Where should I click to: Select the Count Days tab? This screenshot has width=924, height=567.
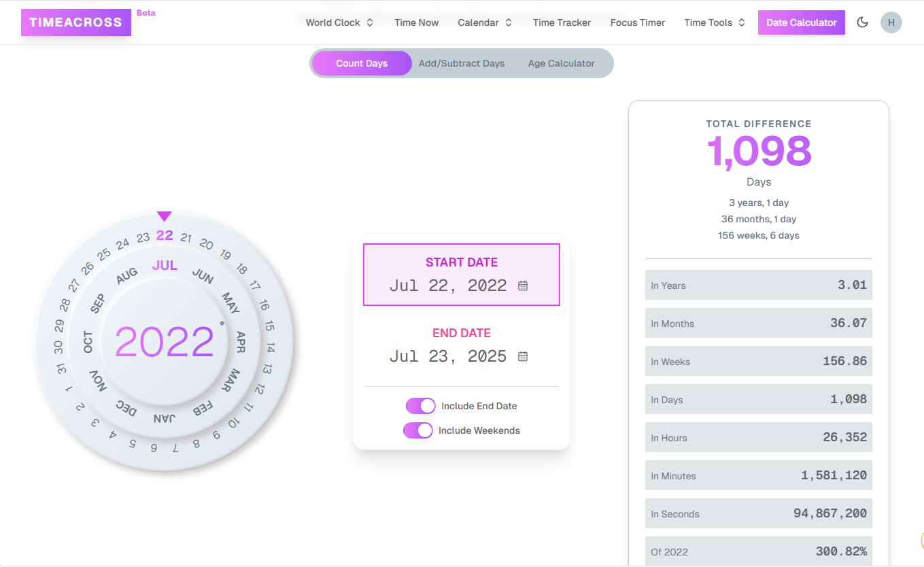362,63
